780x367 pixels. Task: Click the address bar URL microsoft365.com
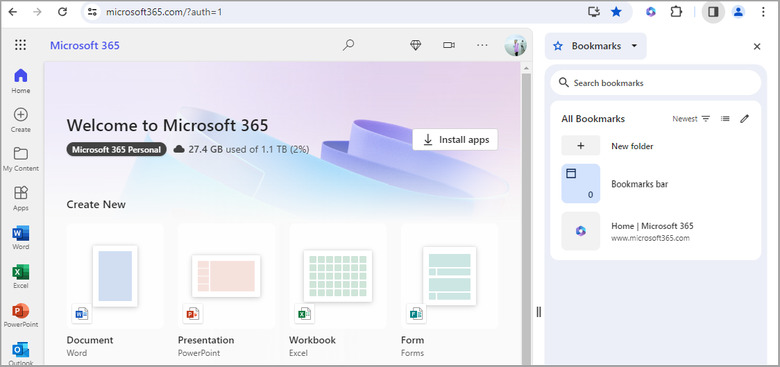pos(164,12)
